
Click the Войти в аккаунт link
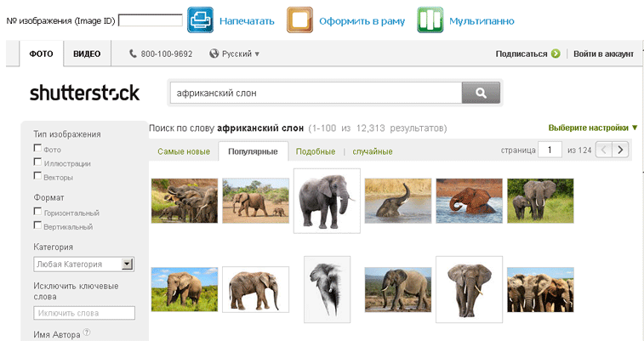click(x=603, y=54)
